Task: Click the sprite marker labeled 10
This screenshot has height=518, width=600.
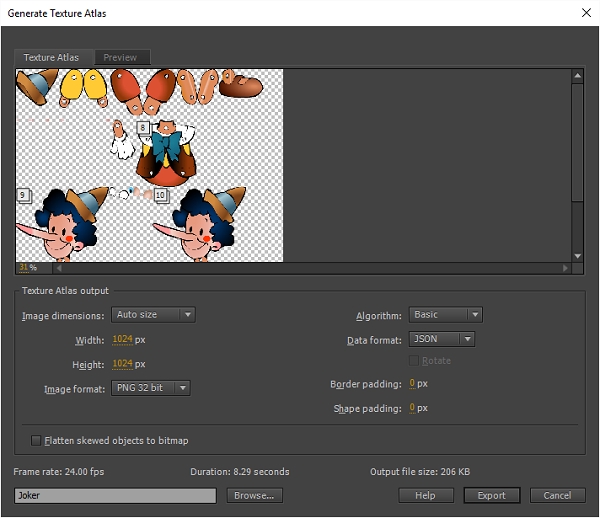Action: tap(160, 194)
